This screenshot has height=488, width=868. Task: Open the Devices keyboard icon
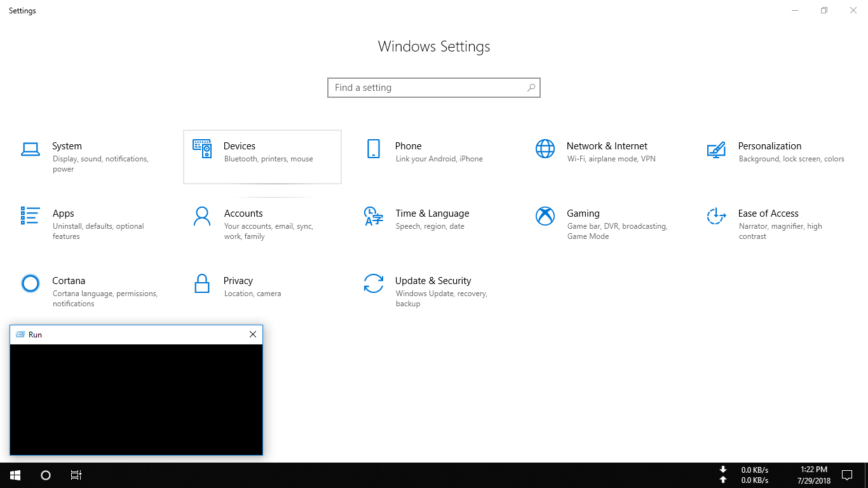point(202,149)
